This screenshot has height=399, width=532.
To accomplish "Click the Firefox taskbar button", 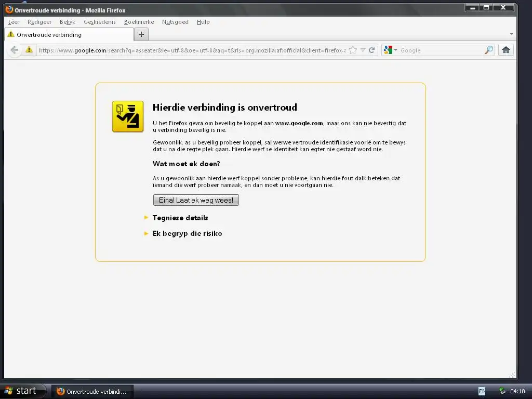I will click(92, 392).
